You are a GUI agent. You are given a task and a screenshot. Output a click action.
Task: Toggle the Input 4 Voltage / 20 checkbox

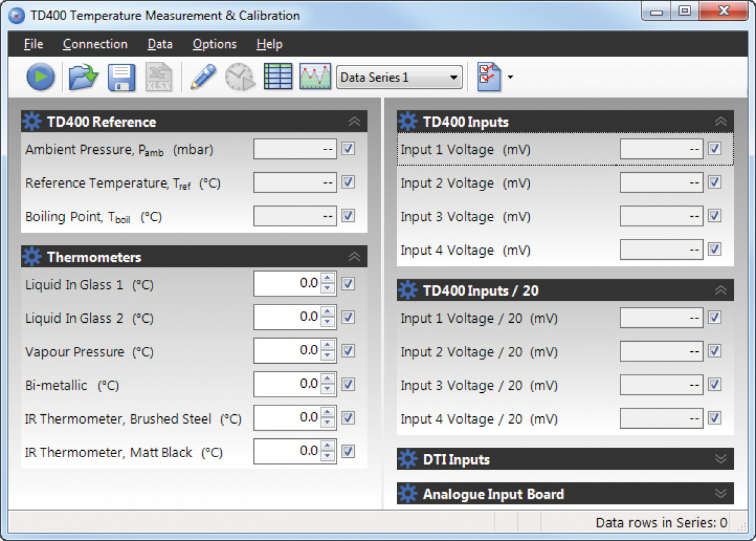714,418
